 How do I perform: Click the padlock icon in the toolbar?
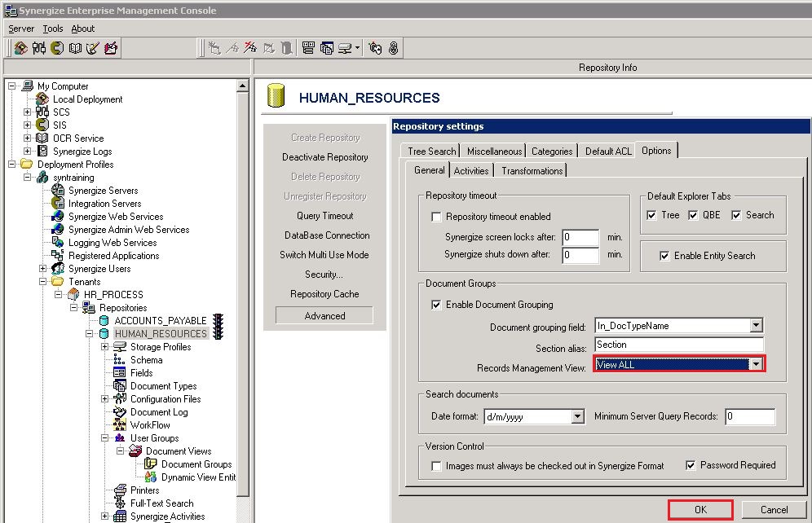394,48
